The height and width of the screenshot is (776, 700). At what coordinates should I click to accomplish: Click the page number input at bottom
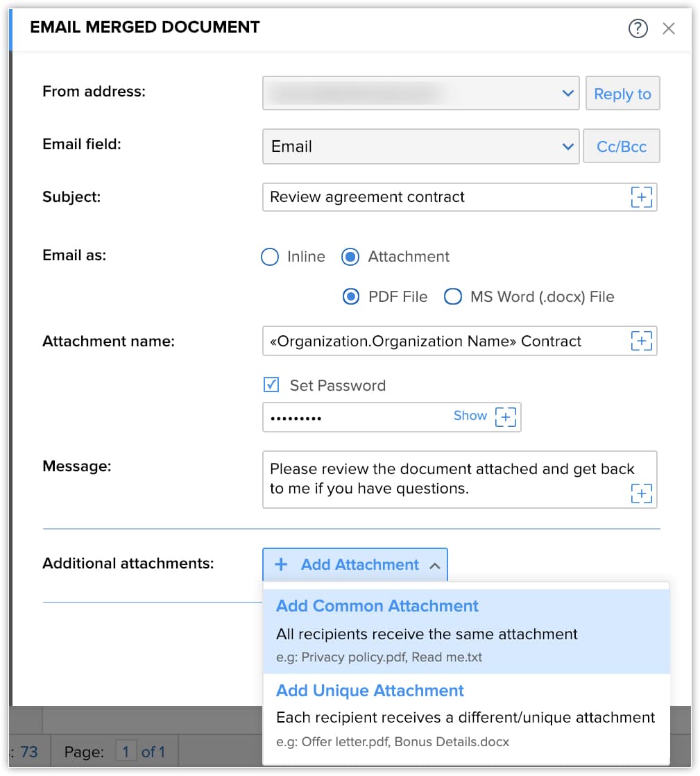click(126, 752)
